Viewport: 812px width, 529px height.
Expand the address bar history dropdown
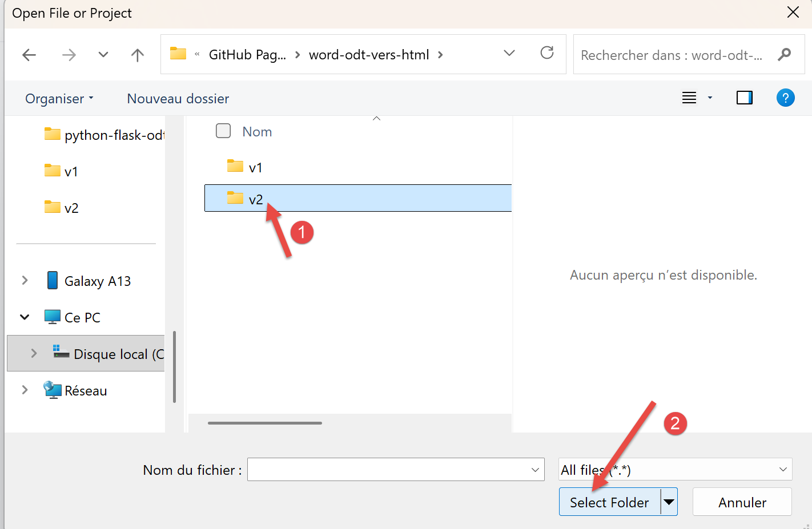(x=509, y=54)
